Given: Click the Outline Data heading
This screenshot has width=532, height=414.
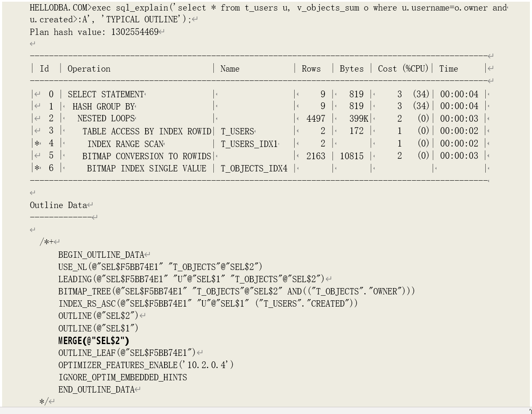Looking at the screenshot, I should click(x=58, y=205).
